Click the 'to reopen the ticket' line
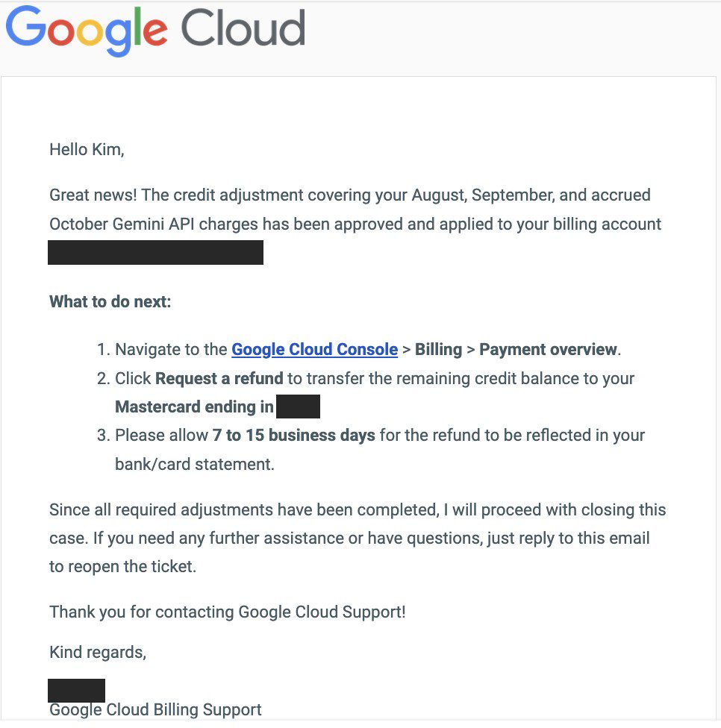The image size is (721, 728). coord(122,566)
